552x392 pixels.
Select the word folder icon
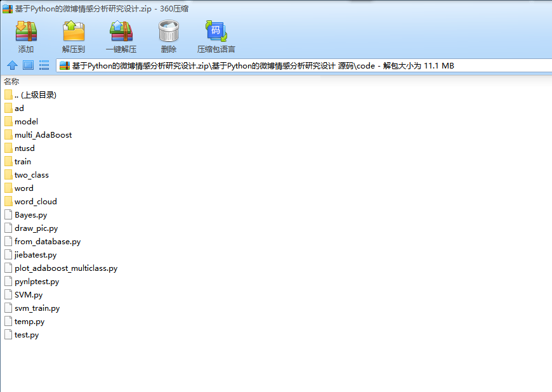[x=8, y=188]
